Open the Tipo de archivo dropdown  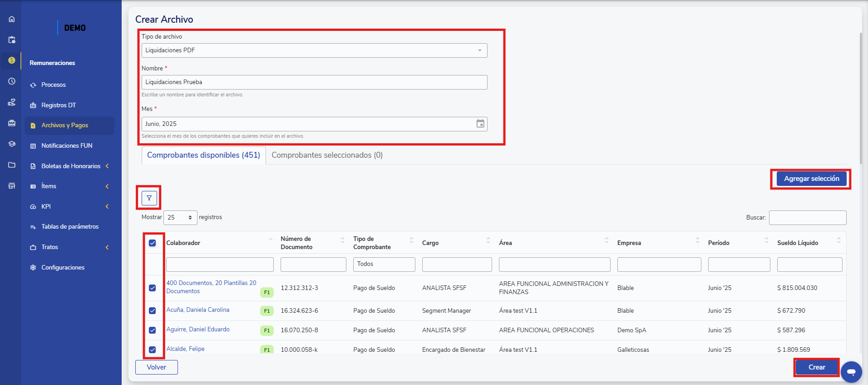point(314,50)
